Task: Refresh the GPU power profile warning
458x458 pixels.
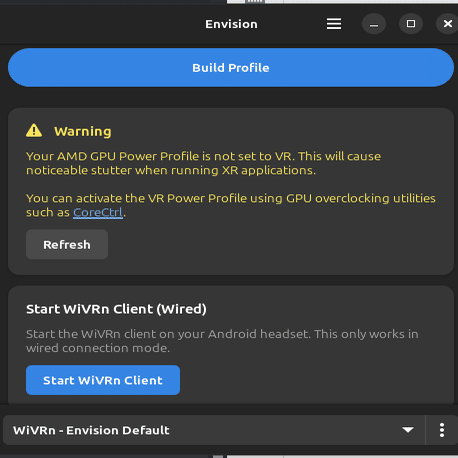Action: point(67,244)
